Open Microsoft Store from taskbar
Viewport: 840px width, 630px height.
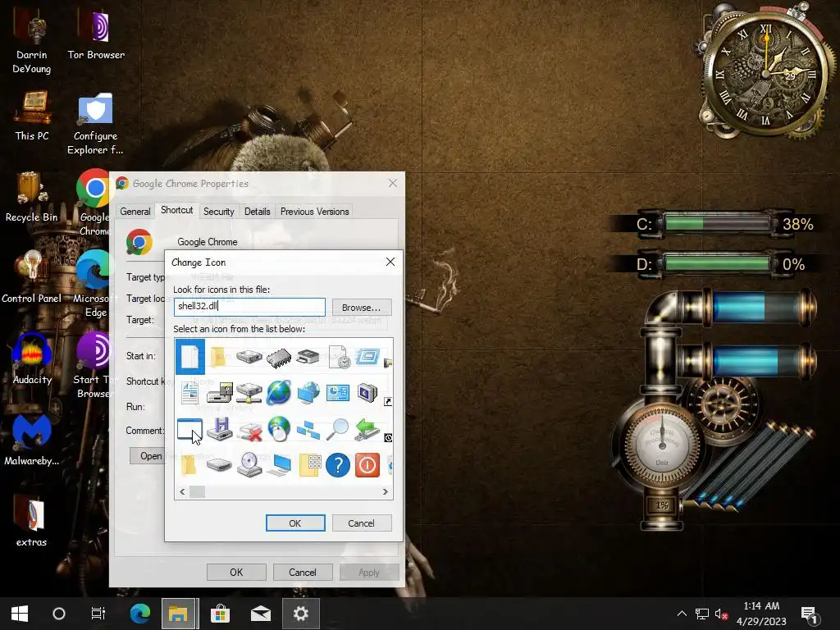[220, 614]
